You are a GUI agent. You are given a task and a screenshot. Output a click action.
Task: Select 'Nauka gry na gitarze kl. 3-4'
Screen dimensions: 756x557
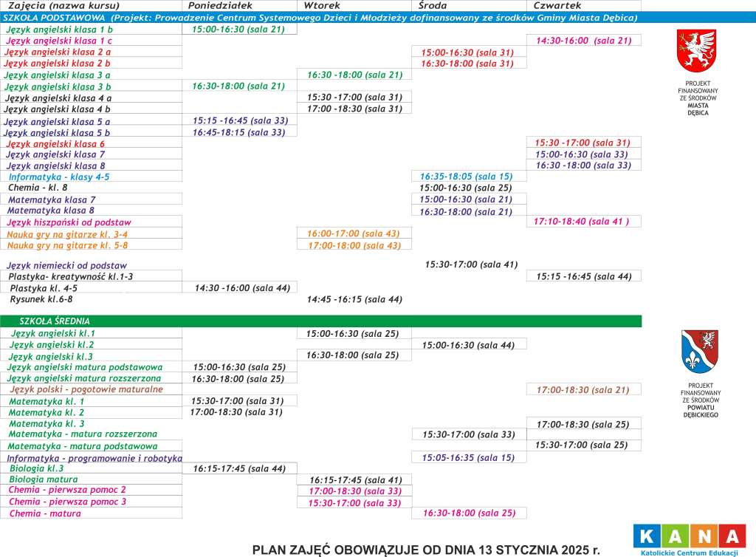click(67, 234)
